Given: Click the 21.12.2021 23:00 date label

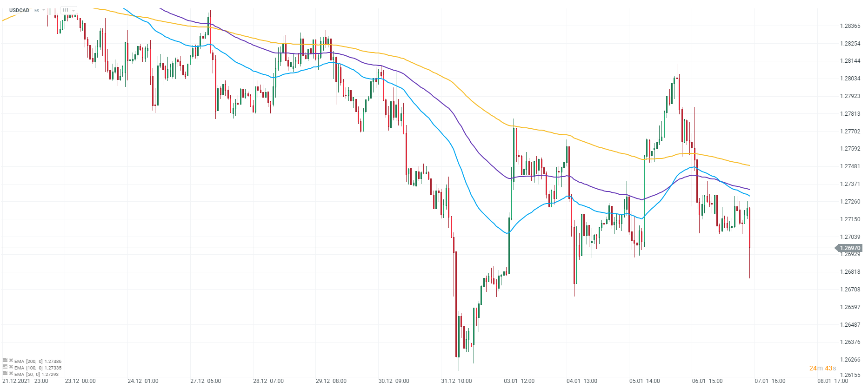Looking at the screenshot, I should click(25, 381).
